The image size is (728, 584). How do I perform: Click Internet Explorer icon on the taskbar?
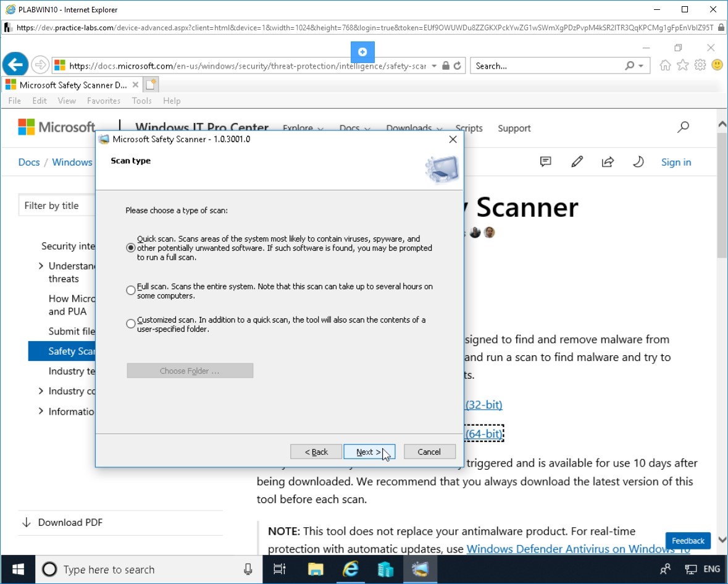[x=351, y=570]
